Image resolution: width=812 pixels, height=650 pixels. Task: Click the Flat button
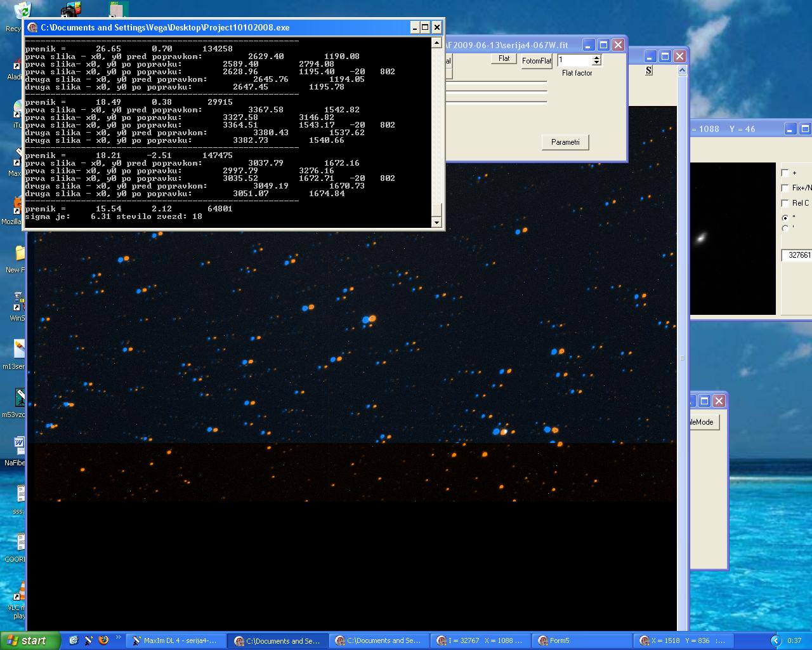coord(504,58)
